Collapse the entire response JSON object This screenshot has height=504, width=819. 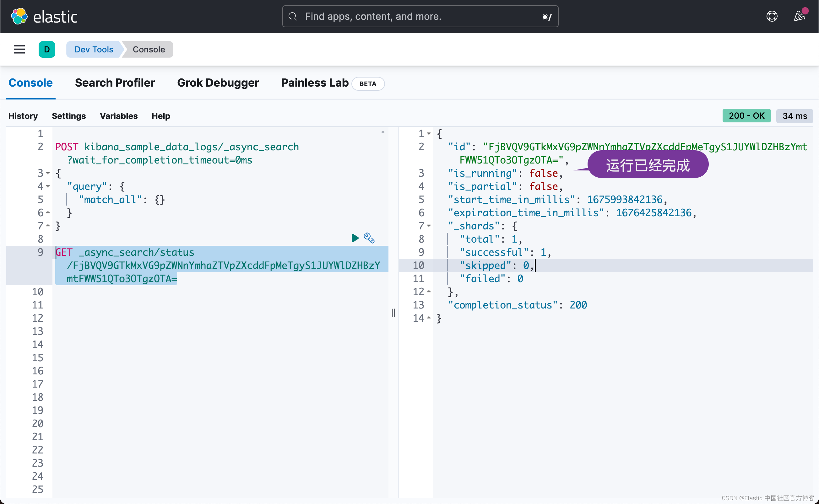click(430, 134)
